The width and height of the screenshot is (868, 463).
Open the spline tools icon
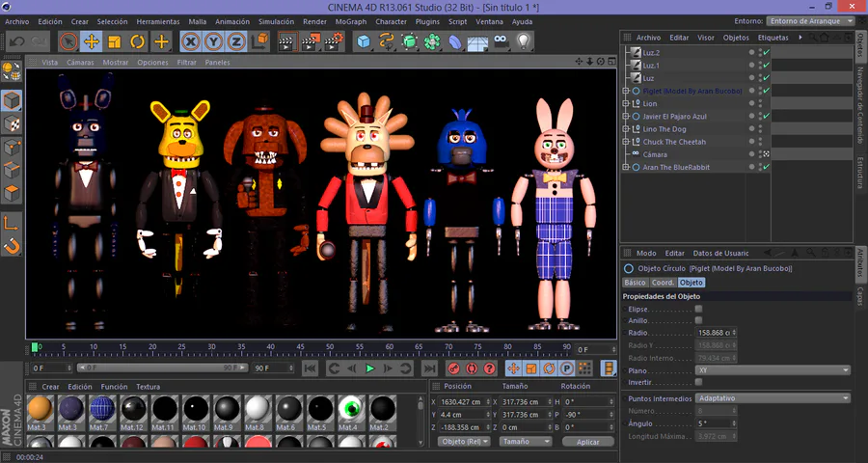[386, 41]
